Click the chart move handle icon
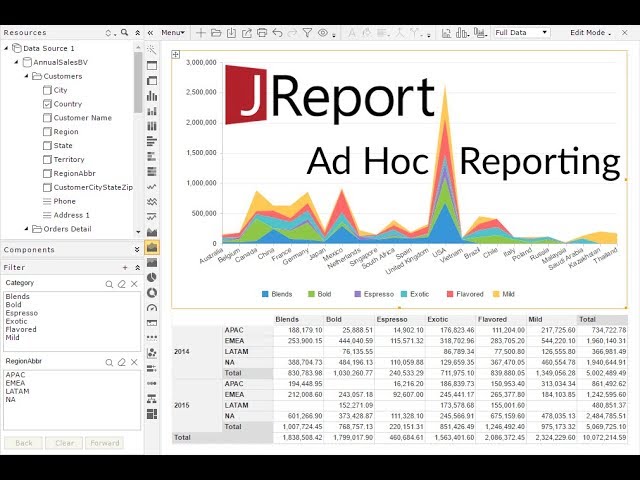The width and height of the screenshot is (640, 480). [176, 54]
